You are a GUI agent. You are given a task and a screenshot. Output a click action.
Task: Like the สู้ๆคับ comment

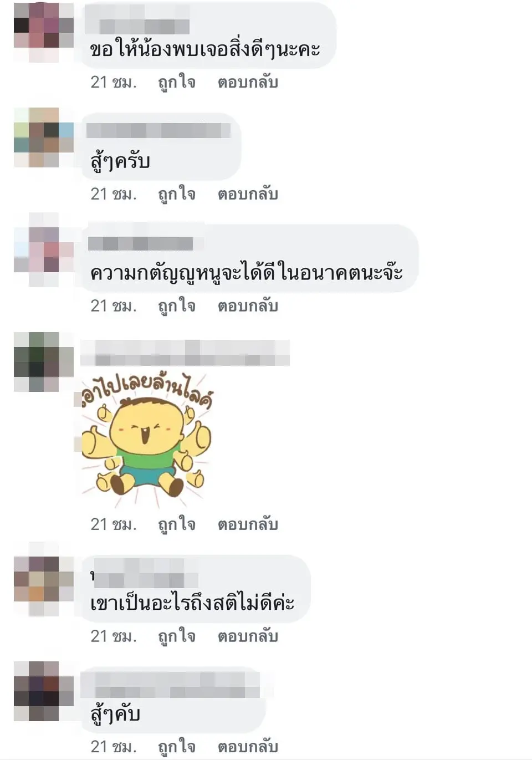177,748
